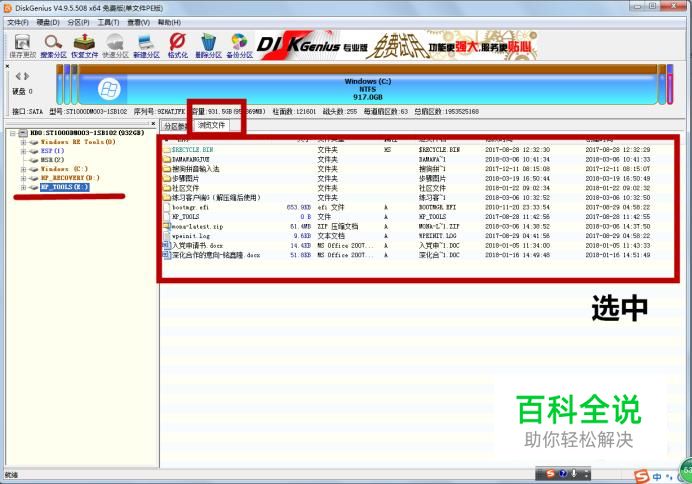The height and width of the screenshot is (484, 692).
Task: Choose the 新建分区 new partition icon
Action: [146, 46]
